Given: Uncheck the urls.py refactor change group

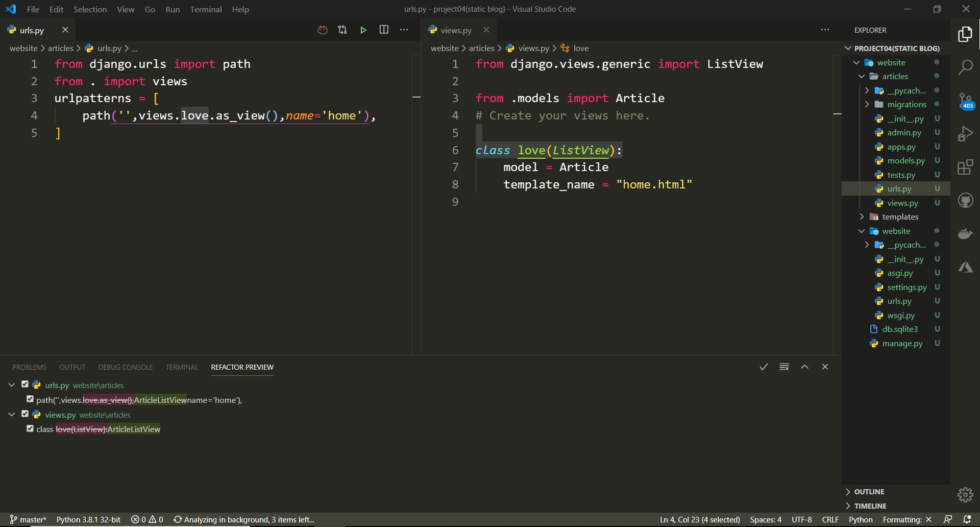Looking at the screenshot, I should (x=26, y=385).
